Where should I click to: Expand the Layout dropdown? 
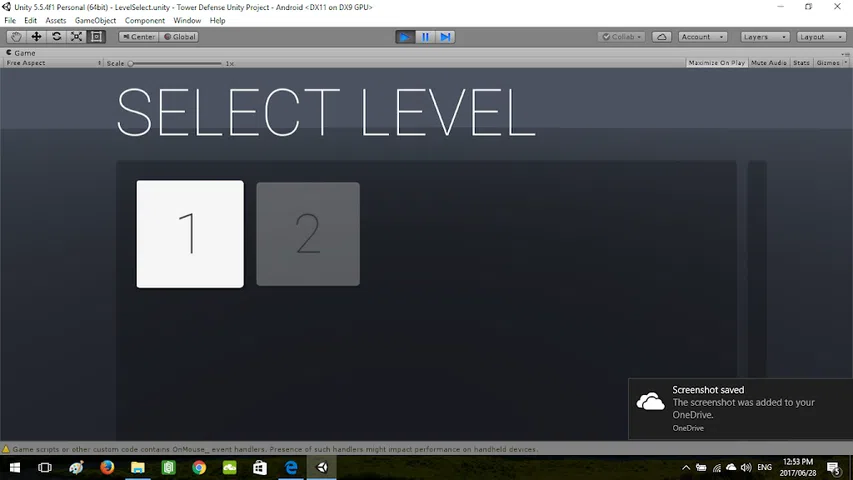(x=818, y=37)
